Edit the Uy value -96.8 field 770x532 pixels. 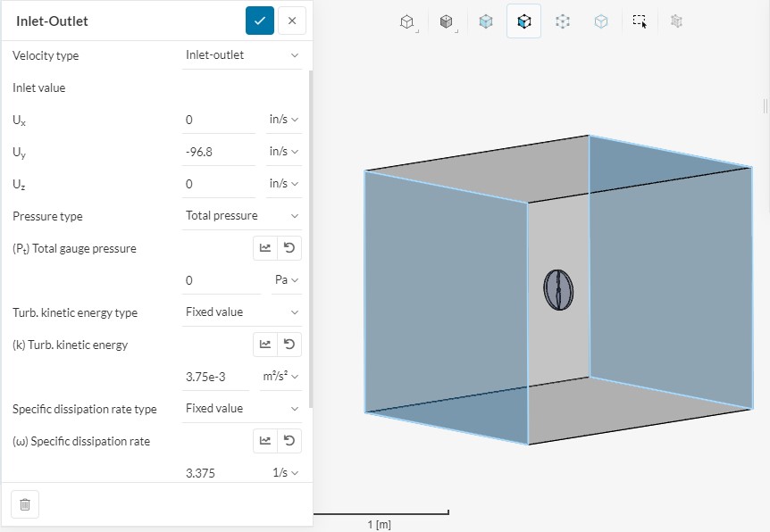point(219,152)
